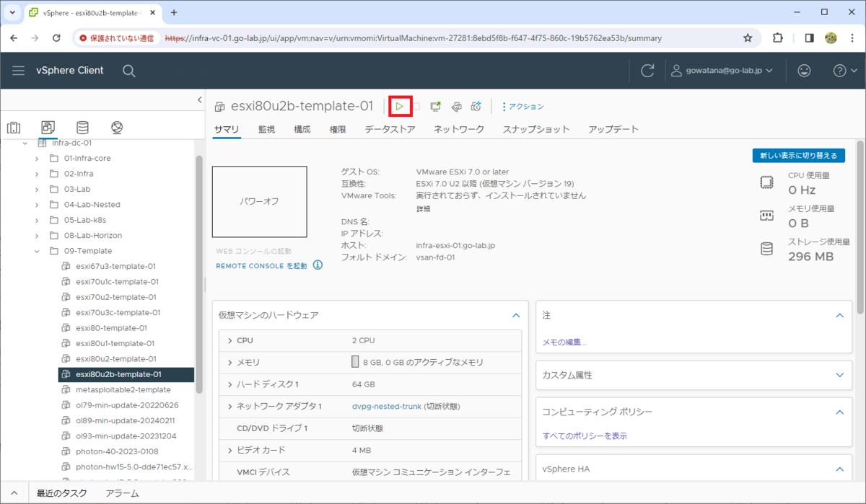Expand the ビデオ カード row

pyautogui.click(x=229, y=450)
